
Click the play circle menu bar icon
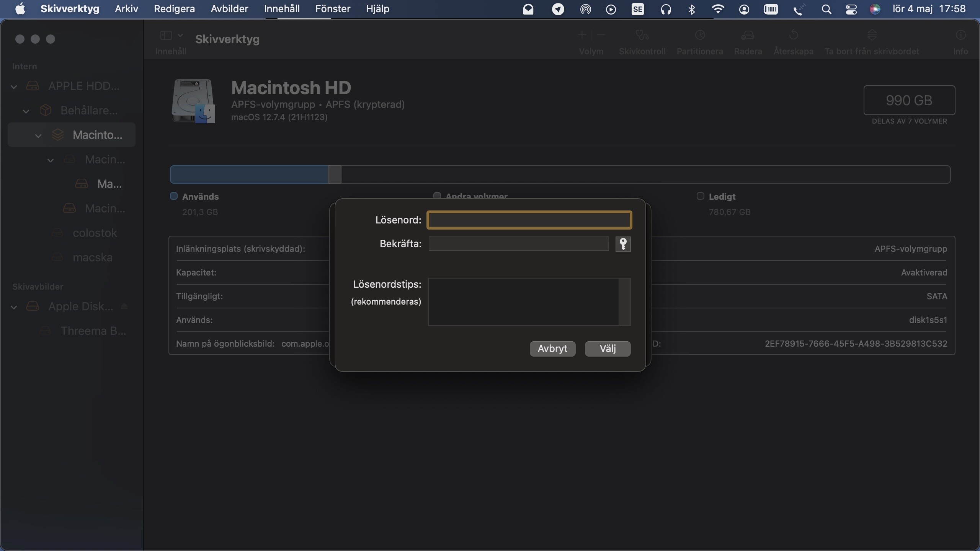611,9
